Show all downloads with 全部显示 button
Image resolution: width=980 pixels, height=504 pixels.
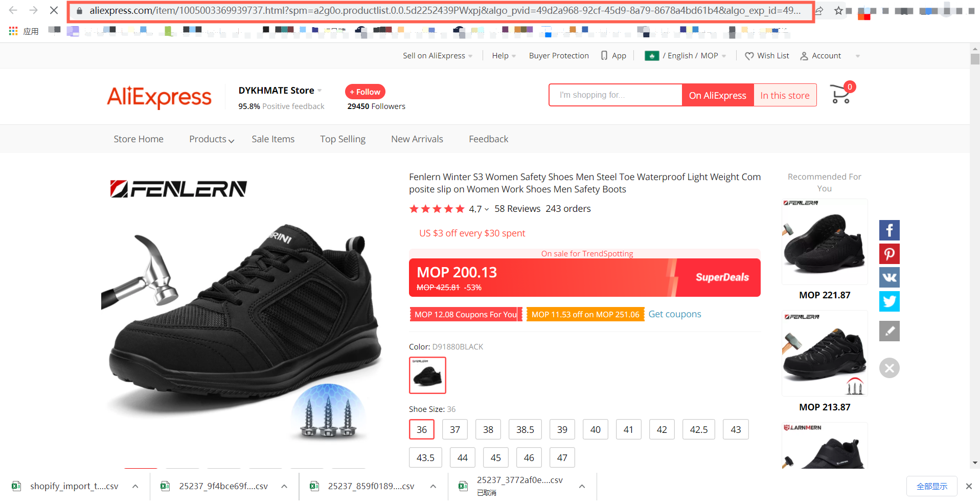tap(932, 486)
